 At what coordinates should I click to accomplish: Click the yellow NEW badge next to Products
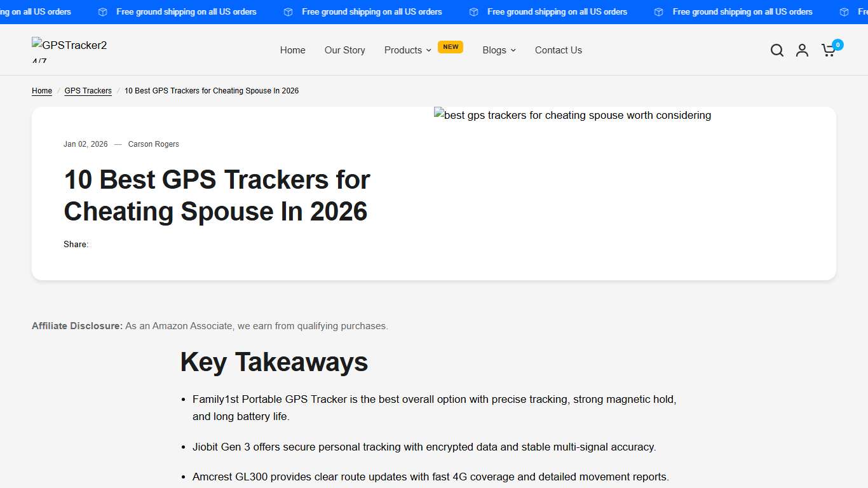coord(451,46)
